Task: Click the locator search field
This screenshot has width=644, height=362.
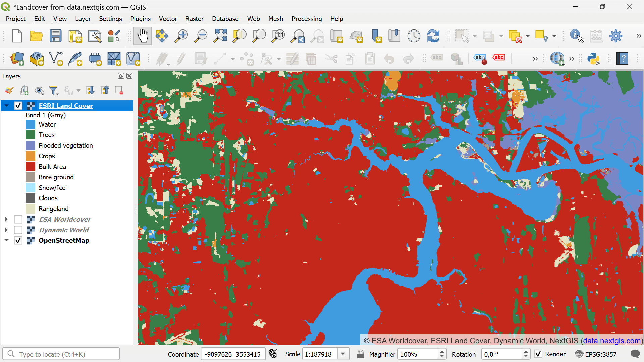Action: tap(61, 354)
